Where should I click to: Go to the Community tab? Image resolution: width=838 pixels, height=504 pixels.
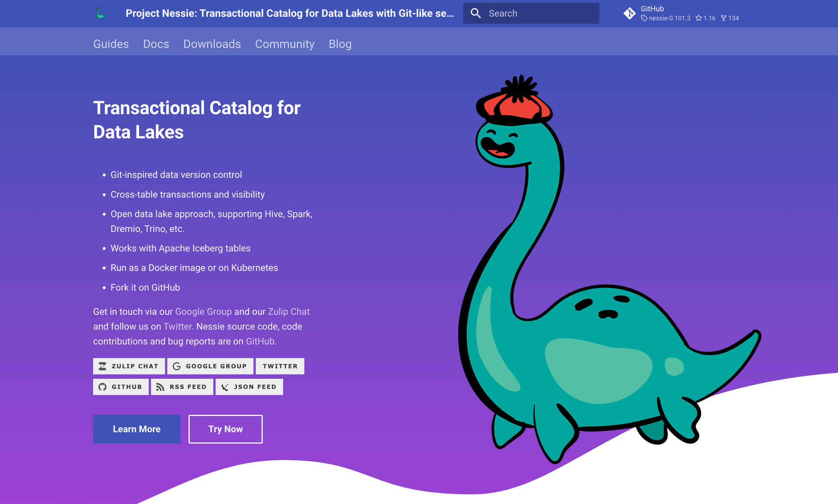click(x=285, y=44)
